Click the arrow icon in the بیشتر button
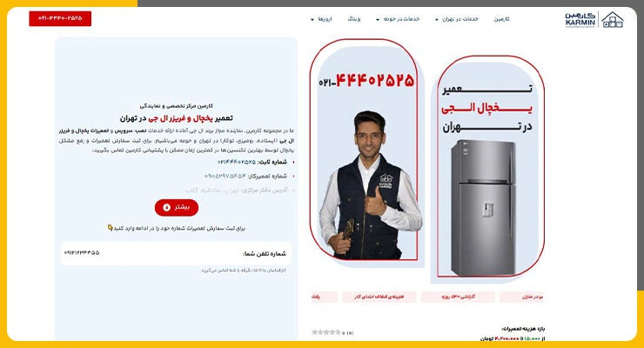Screen dimensions: 644x348 tap(166, 208)
